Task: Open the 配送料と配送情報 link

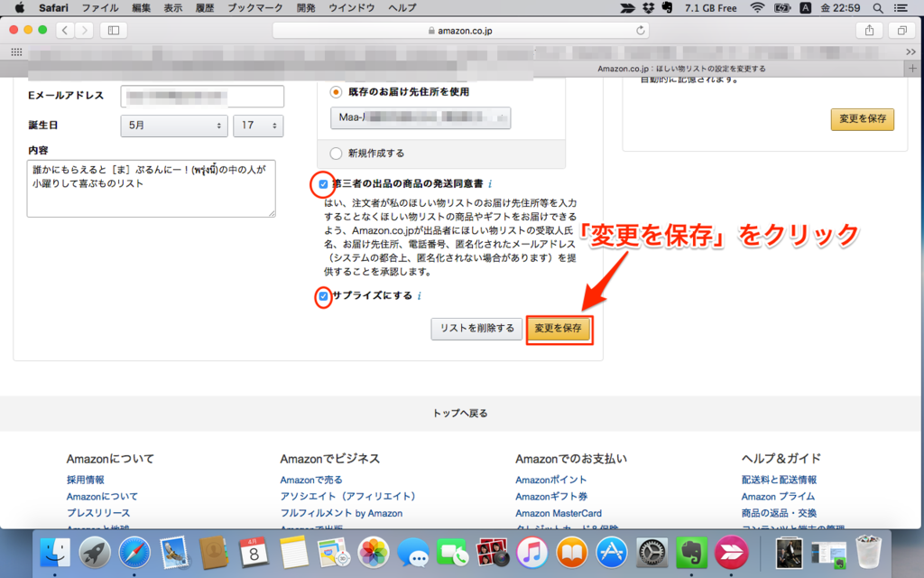Action: (779, 480)
